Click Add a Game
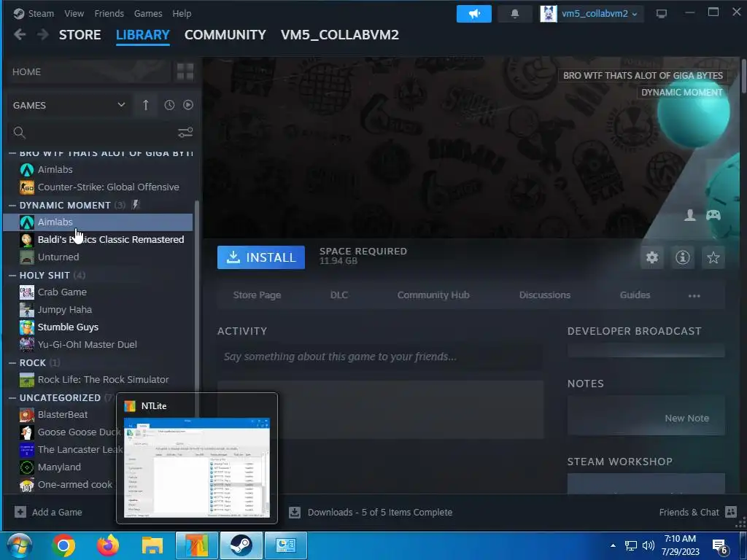This screenshot has width=747, height=560. point(49,513)
